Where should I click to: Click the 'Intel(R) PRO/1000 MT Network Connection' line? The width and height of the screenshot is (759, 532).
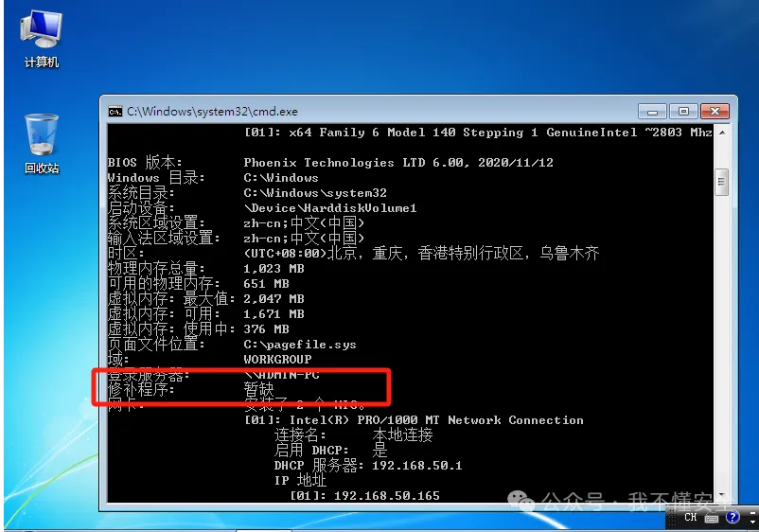pyautogui.click(x=414, y=420)
